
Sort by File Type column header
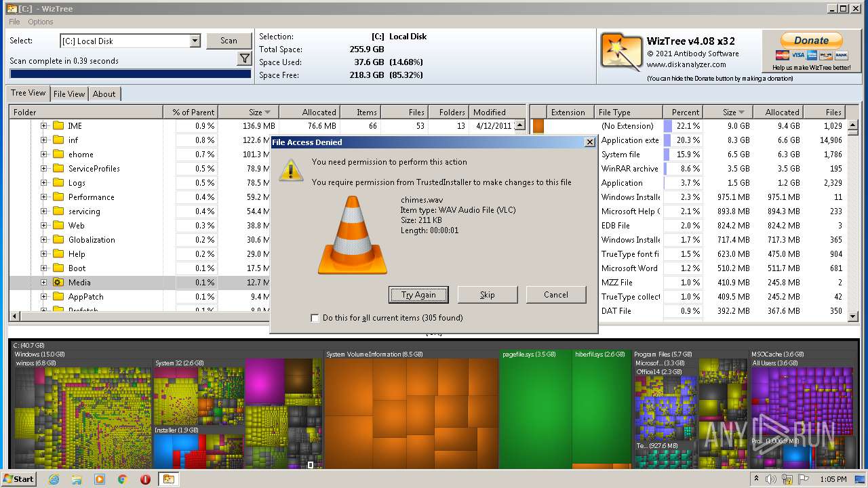(x=628, y=112)
